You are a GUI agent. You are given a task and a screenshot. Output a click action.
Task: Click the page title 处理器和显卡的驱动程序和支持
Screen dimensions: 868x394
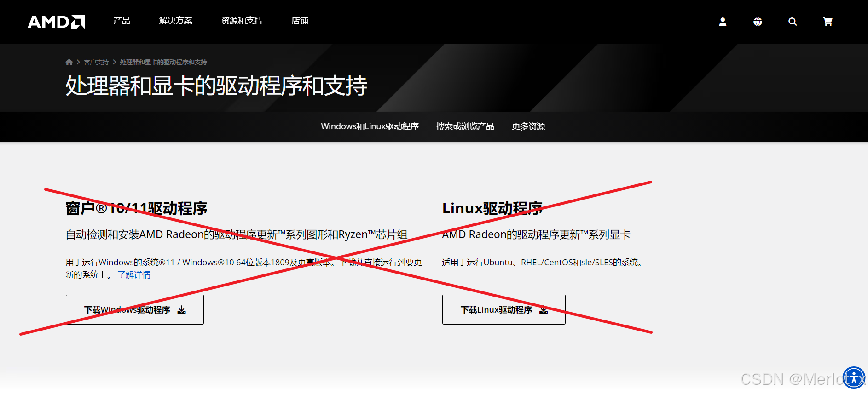pos(216,86)
